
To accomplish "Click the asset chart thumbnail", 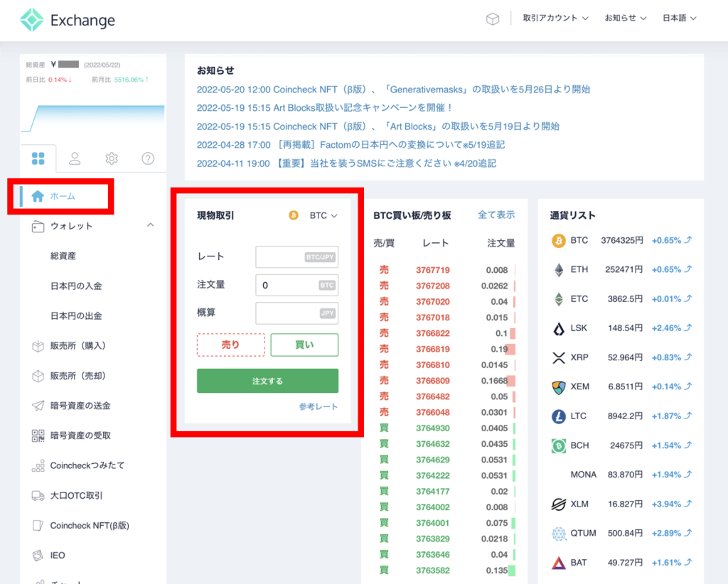I will [x=93, y=118].
